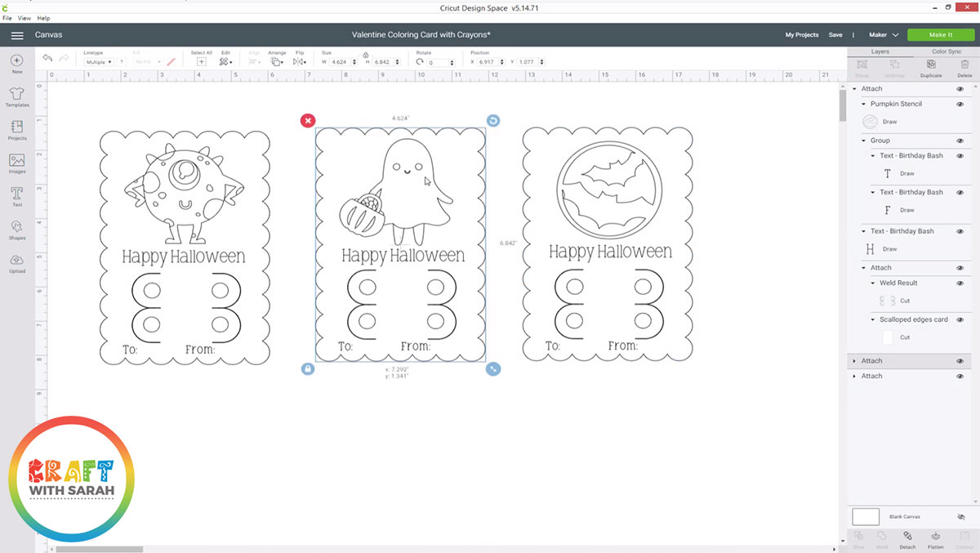Click the Upload icon
This screenshot has height=553, width=980.
[x=17, y=263]
